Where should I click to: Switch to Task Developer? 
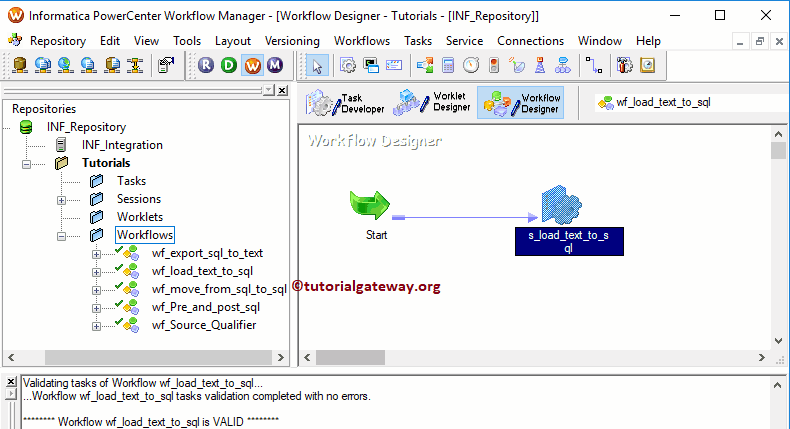(346, 103)
